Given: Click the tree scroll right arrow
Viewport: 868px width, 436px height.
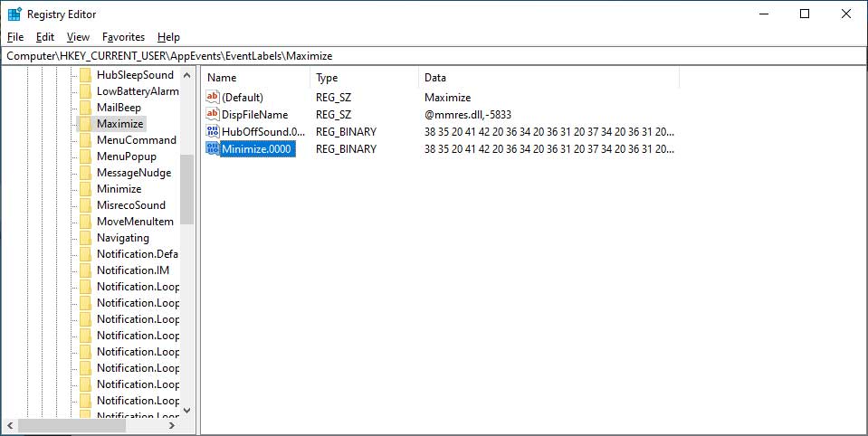Looking at the screenshot, I should pos(172,425).
